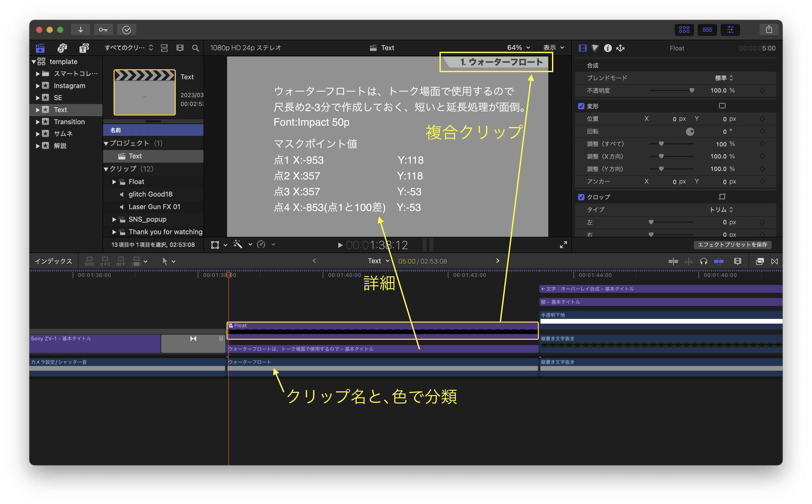
Task: Enter full screen viewer mode
Action: tap(563, 245)
